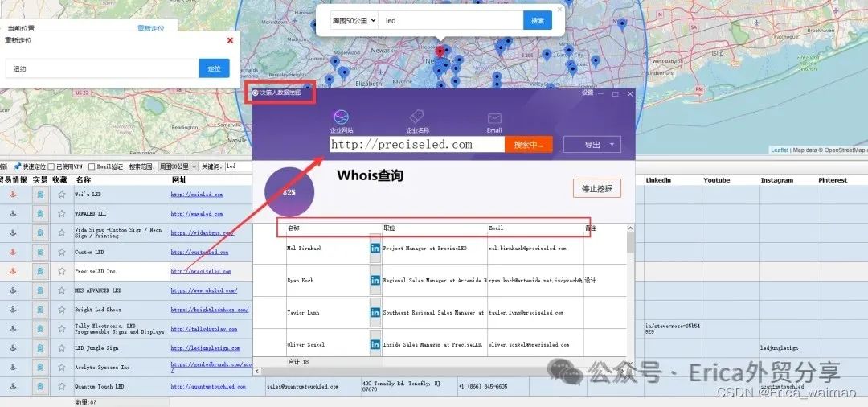Open street view for Acolyte Systems Inc
Screen dimensions: 868x407
[40, 367]
